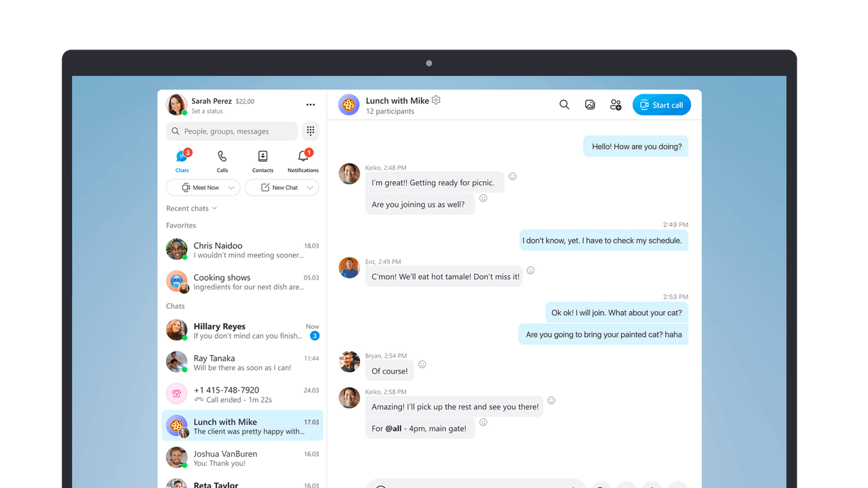This screenshot has height=488, width=868.
Task: React with emoji to Eric's tamale message
Action: pos(530,270)
